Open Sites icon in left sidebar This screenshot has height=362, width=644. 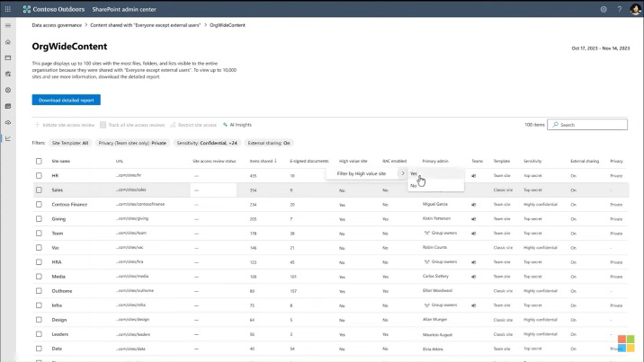click(8, 57)
